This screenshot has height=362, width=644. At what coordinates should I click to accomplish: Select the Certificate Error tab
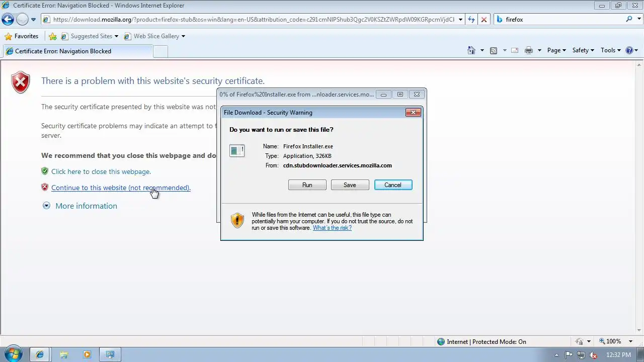click(77, 51)
